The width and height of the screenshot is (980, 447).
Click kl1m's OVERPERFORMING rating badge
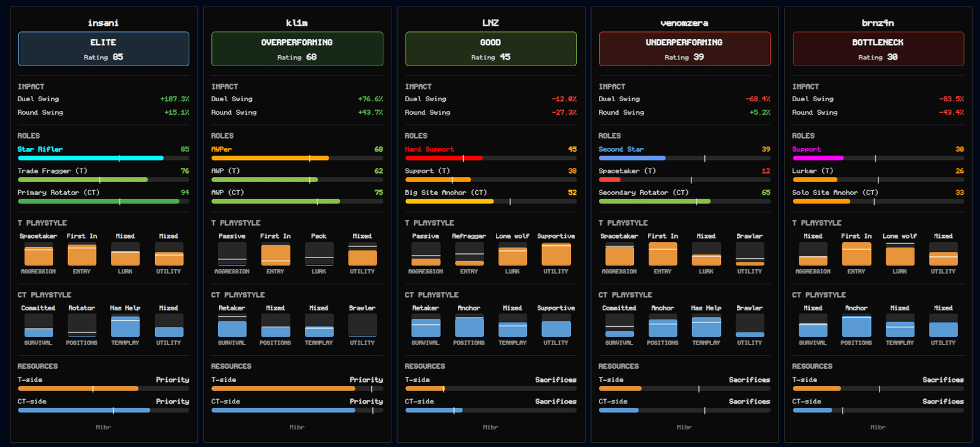(297, 49)
